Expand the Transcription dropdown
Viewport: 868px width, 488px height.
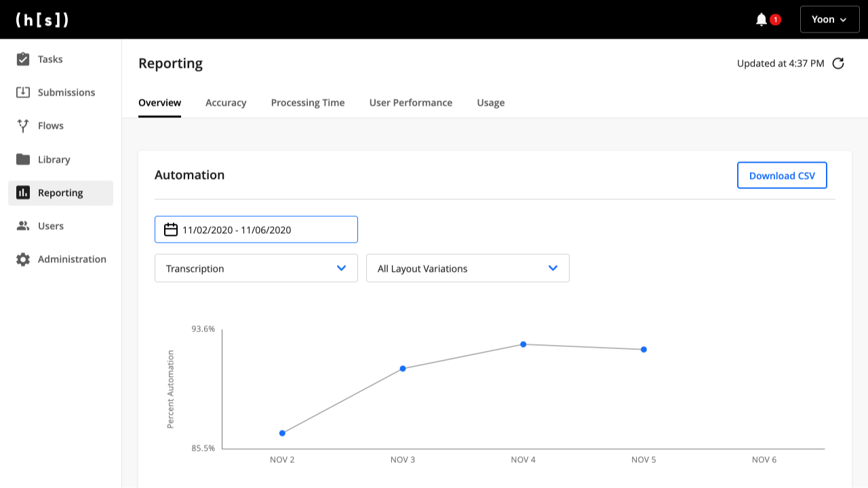coord(256,268)
